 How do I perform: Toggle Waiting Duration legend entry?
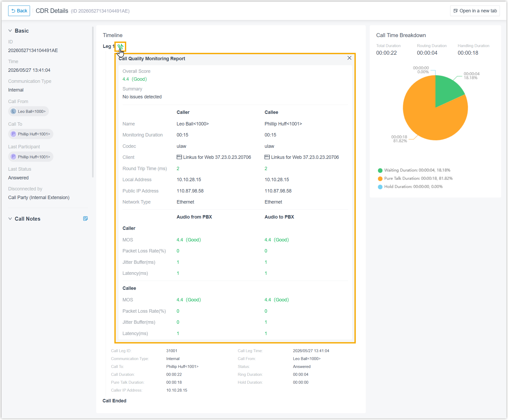click(x=414, y=170)
